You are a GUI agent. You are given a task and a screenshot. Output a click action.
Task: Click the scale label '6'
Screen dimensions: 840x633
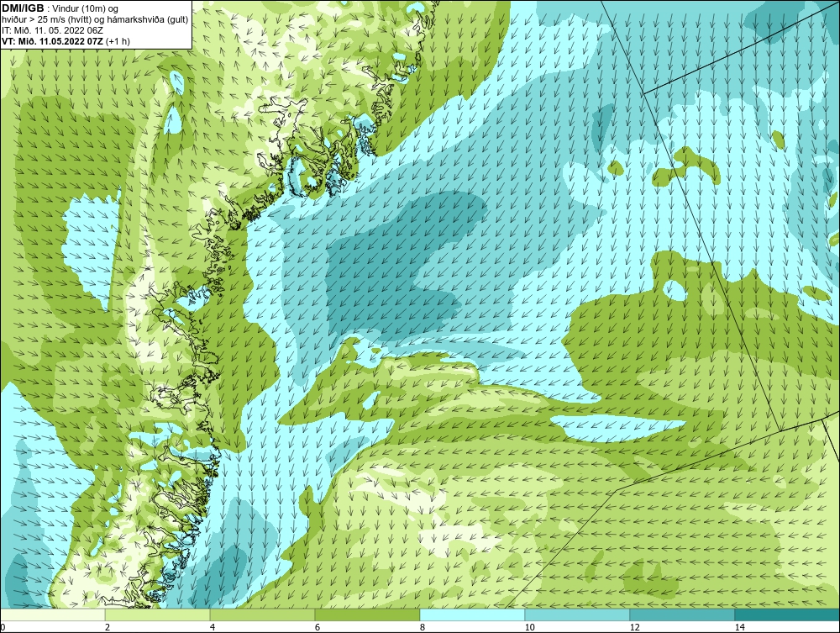tap(318, 627)
